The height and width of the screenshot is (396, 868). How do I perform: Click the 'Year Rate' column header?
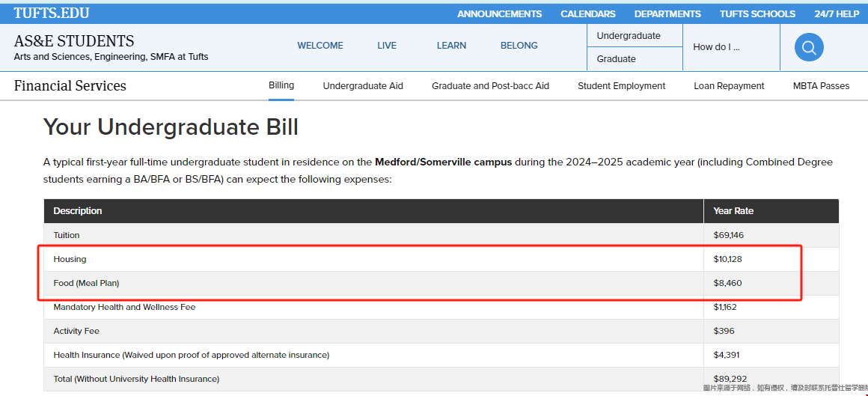[733, 211]
